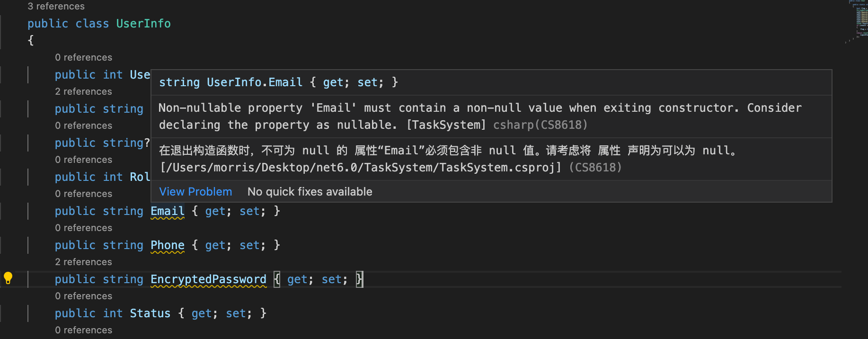868x339 pixels.
Task: Open the View Problem link
Action: pos(195,192)
